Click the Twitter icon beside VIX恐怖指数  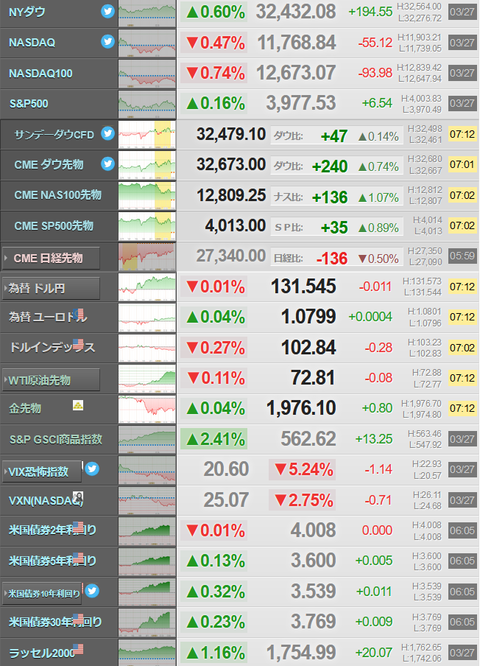(x=92, y=468)
